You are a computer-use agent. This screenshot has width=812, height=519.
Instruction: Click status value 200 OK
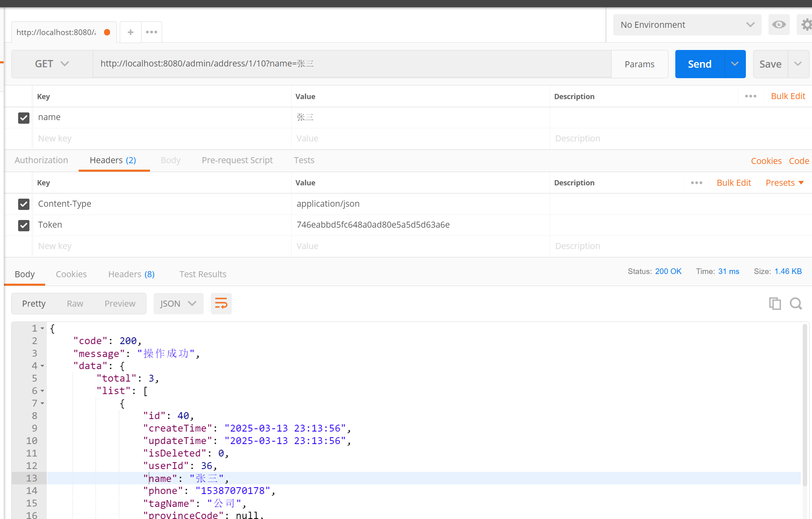tap(668, 272)
